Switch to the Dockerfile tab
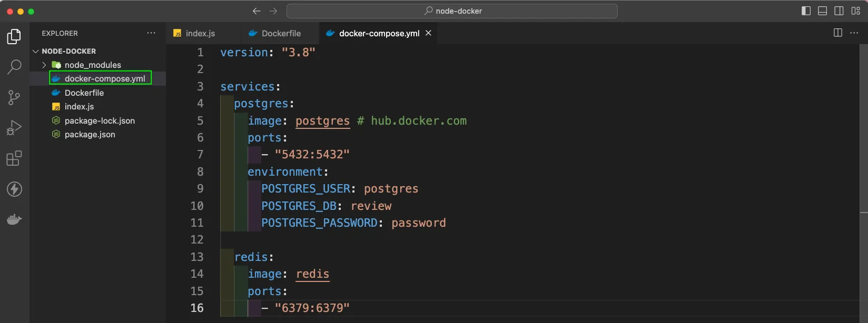Viewport: 868px width, 323px height. tap(280, 33)
